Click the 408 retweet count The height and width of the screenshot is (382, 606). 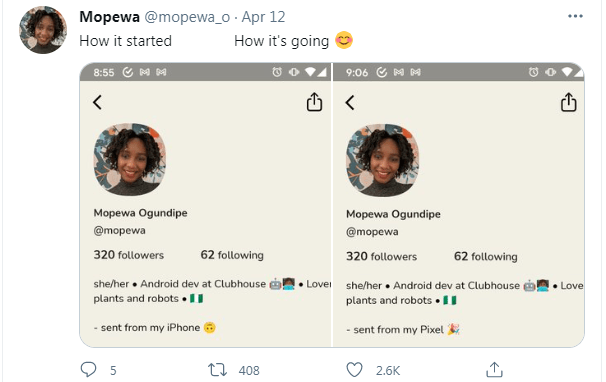249,370
